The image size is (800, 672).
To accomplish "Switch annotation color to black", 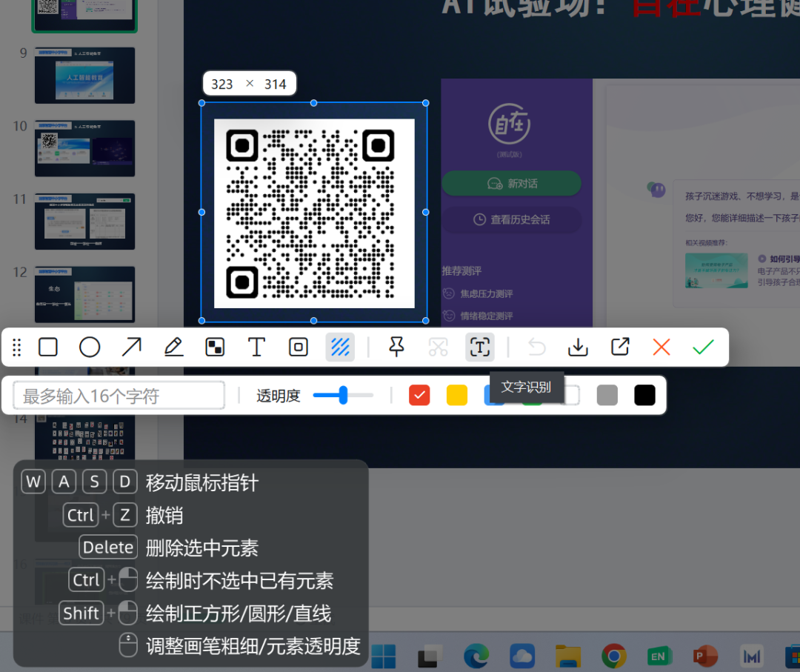I will [644, 395].
